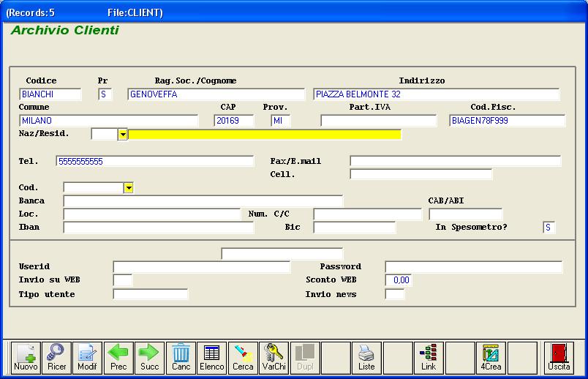Click the Indirizzo field PIAZZA BELMONTE 32
The height and width of the screenshot is (379, 588).
[437, 94]
